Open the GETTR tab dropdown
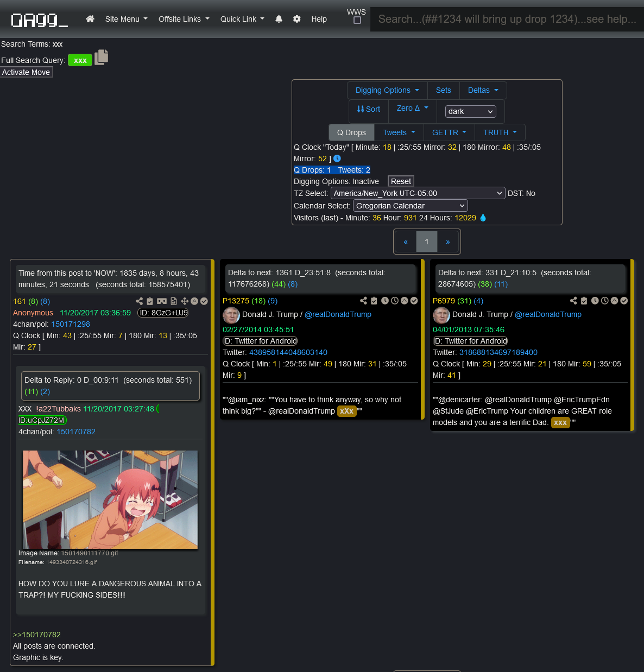This screenshot has height=672, width=644. tap(450, 132)
